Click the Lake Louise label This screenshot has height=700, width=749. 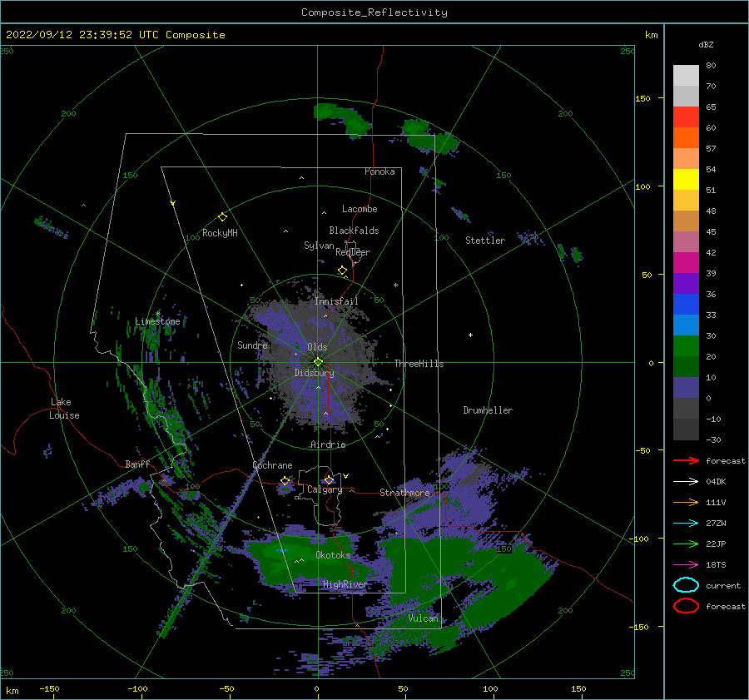64,409
